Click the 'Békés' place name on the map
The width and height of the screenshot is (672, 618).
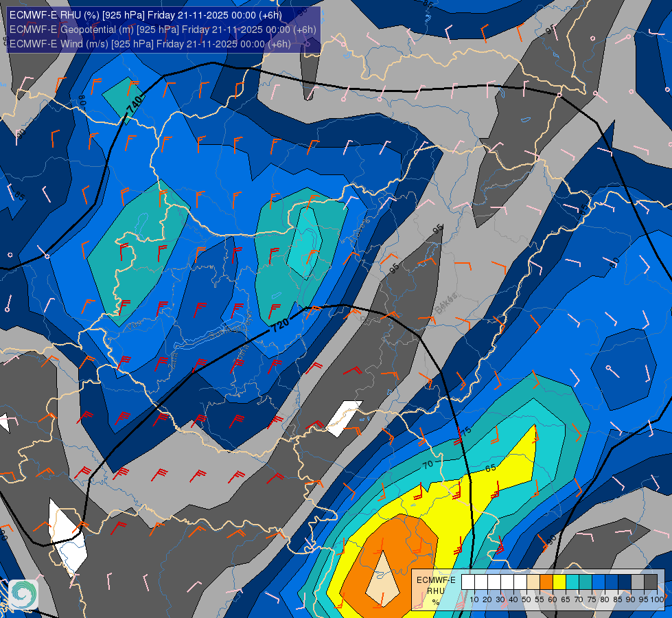tap(445, 304)
